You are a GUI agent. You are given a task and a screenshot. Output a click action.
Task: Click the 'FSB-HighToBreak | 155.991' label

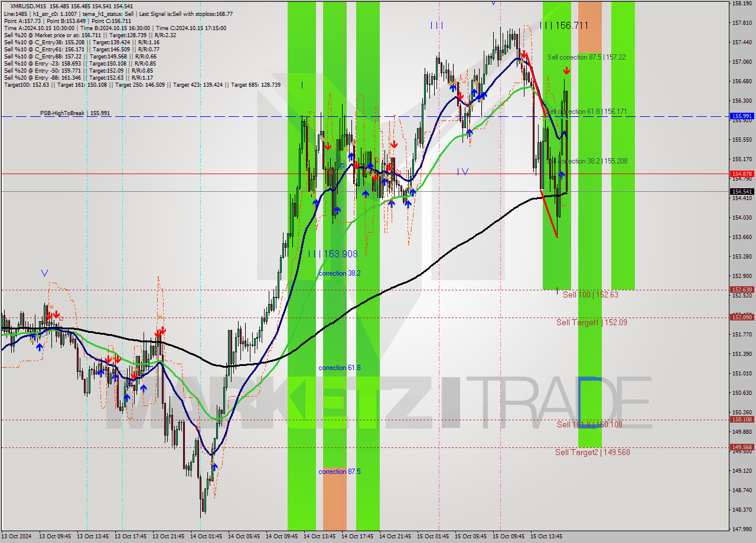coord(75,113)
